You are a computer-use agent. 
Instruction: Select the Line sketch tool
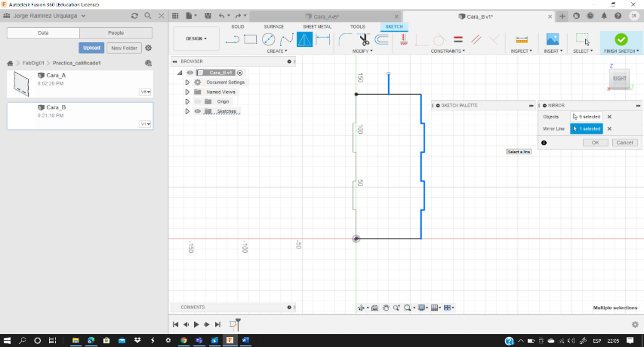click(232, 39)
